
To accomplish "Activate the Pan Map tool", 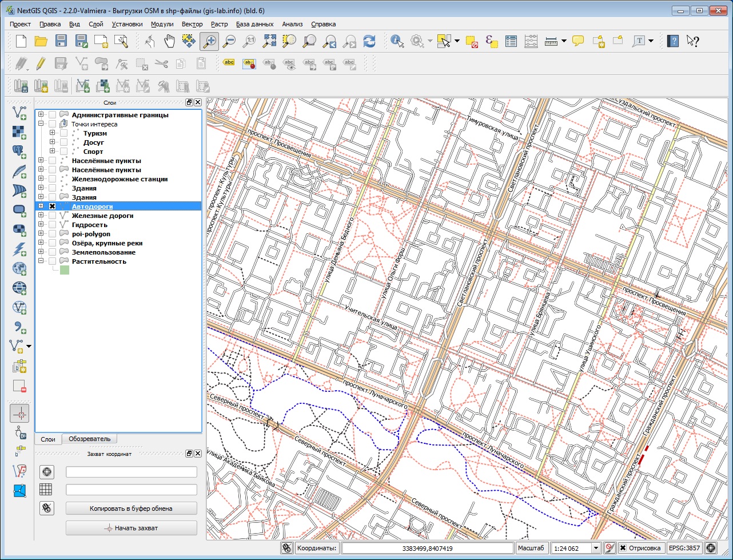I will pos(169,41).
